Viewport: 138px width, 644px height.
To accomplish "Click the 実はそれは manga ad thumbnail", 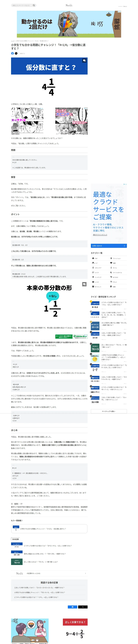I will (27, 121).
